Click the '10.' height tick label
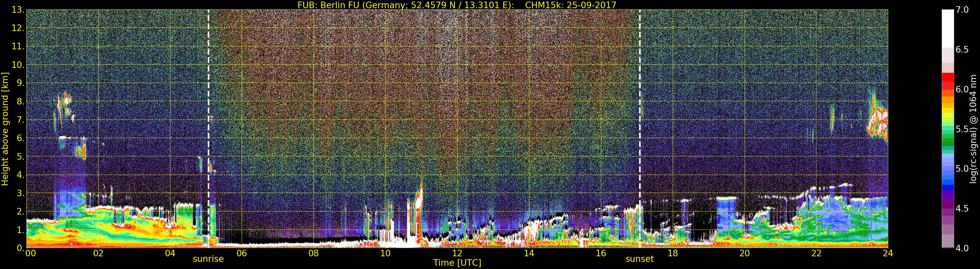 coord(18,65)
